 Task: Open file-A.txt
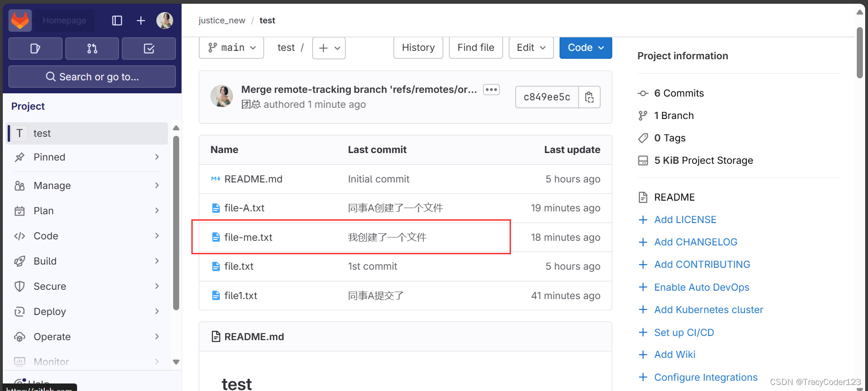click(x=244, y=208)
